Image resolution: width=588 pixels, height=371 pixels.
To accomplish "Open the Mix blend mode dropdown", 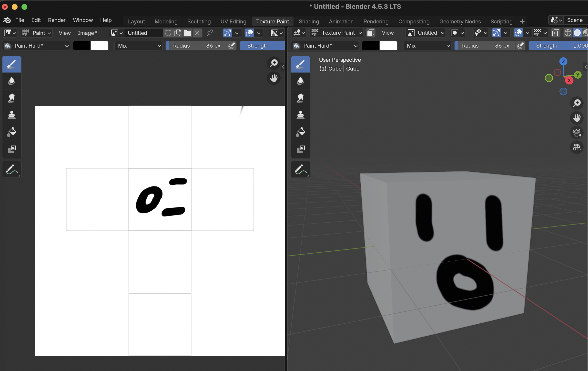I will [138, 46].
